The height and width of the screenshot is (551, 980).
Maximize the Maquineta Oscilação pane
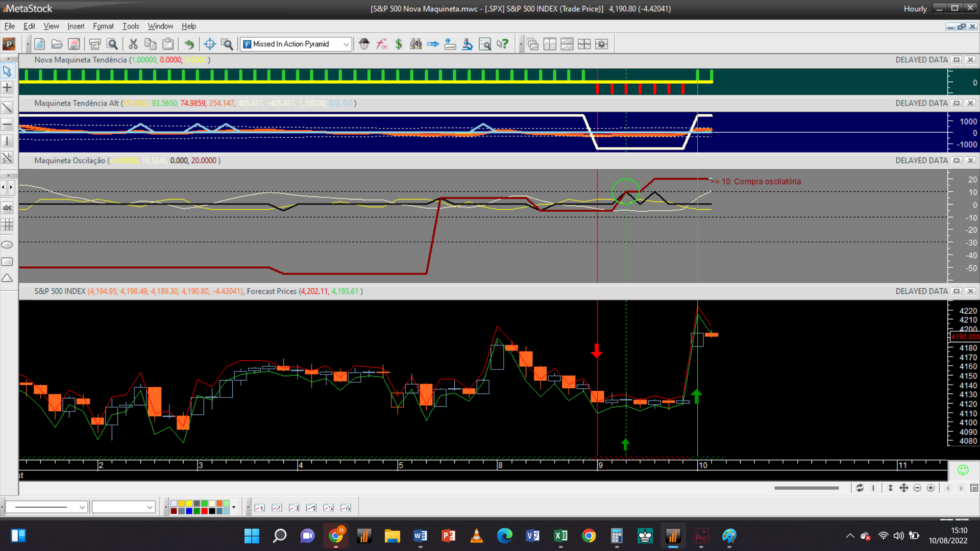pos(957,161)
